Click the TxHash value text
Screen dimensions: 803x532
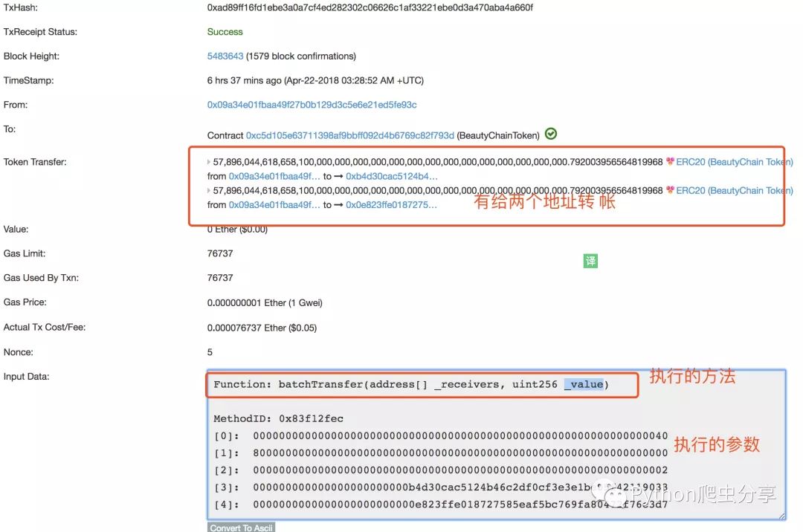pyautogui.click(x=370, y=7)
